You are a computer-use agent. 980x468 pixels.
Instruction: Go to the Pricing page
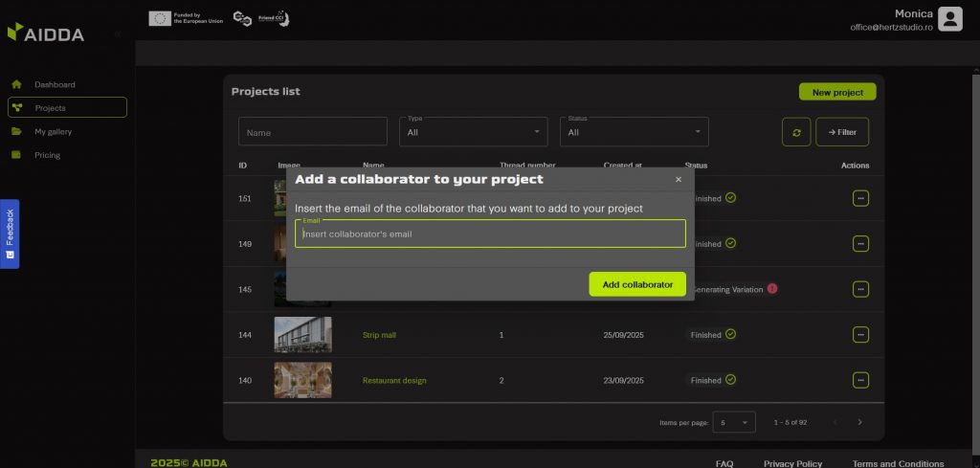click(x=47, y=155)
